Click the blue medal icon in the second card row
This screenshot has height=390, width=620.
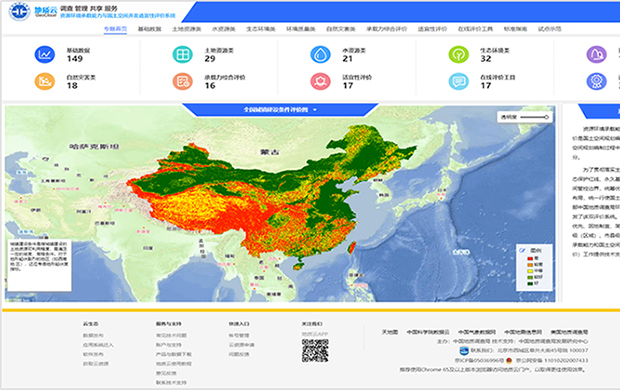tap(596, 81)
